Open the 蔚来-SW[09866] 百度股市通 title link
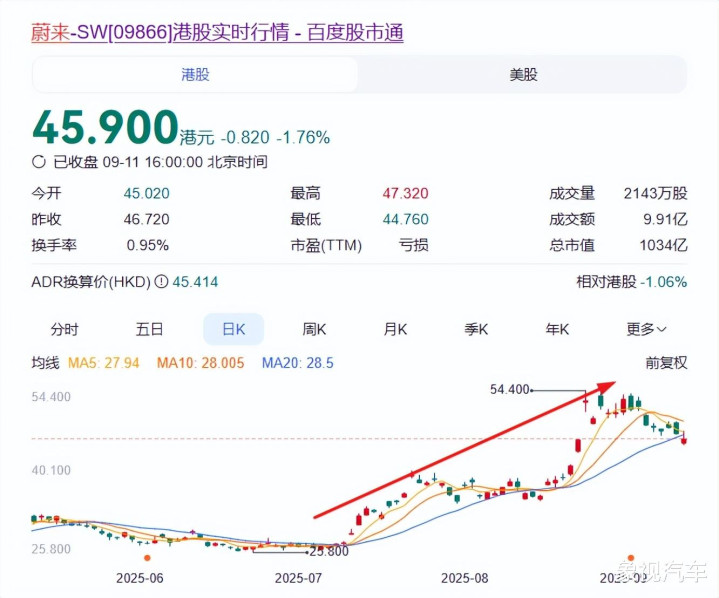Screen dimensions: 719x598 click(x=217, y=33)
